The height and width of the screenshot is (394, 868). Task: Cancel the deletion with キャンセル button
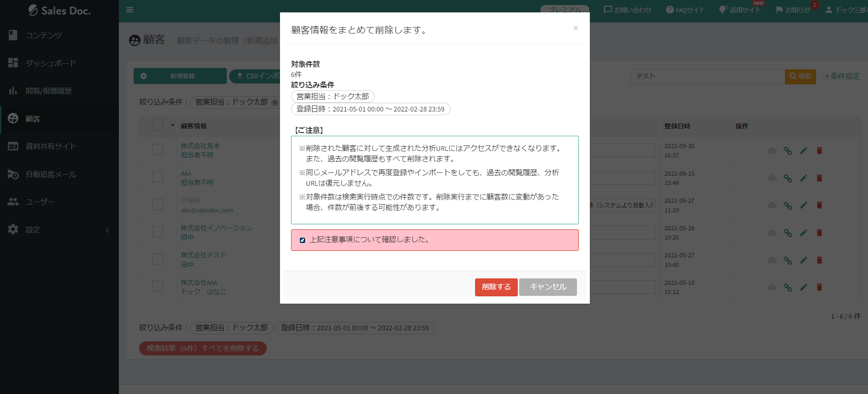click(x=548, y=287)
